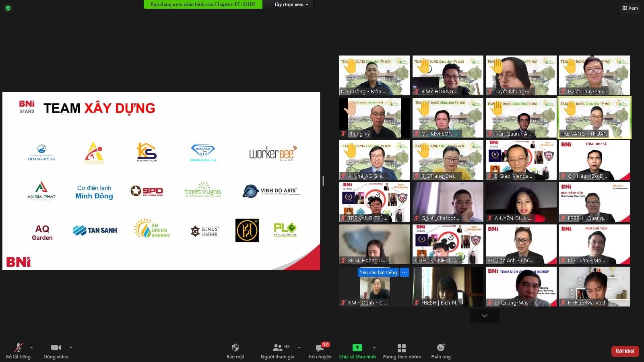Select D - Cường video tile
The width and height of the screenshot is (644, 362).
[375, 75]
